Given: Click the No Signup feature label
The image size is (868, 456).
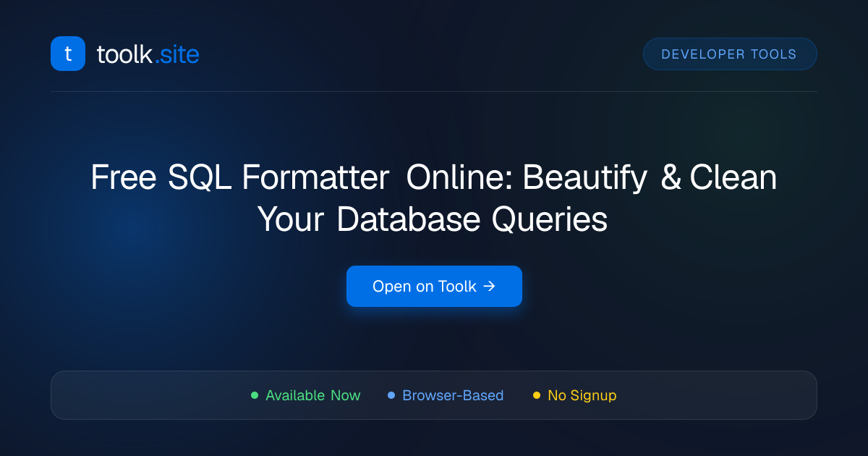Looking at the screenshot, I should 582,395.
